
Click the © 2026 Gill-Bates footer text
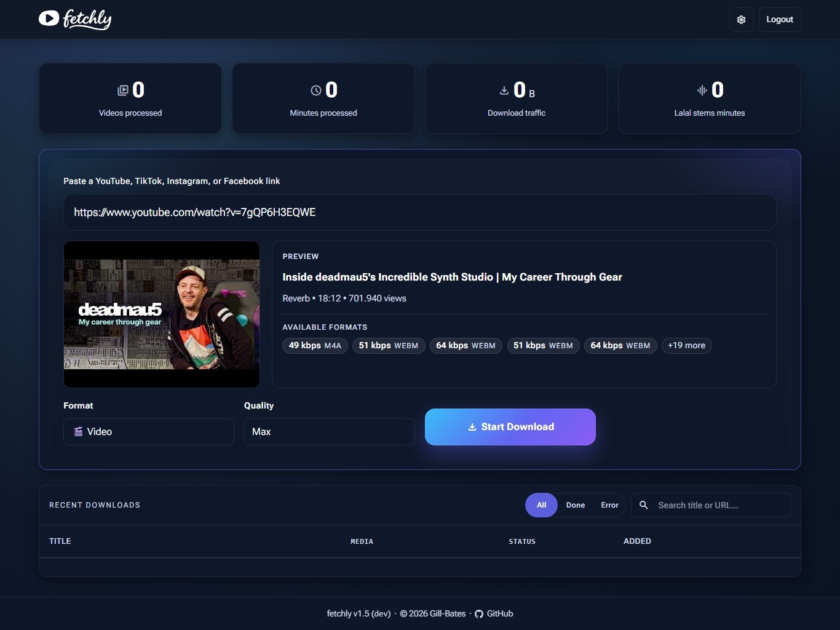click(x=433, y=613)
